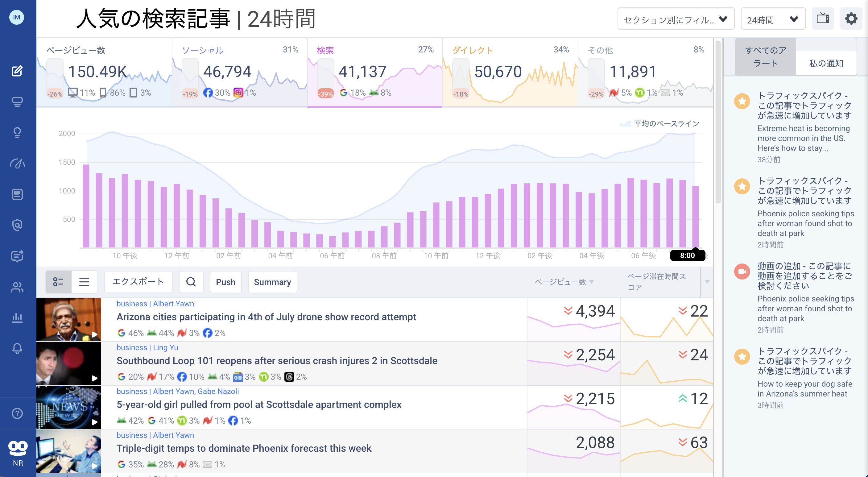868x477 pixels.
Task: Open the shield @ sidebar icon
Action: click(17, 225)
